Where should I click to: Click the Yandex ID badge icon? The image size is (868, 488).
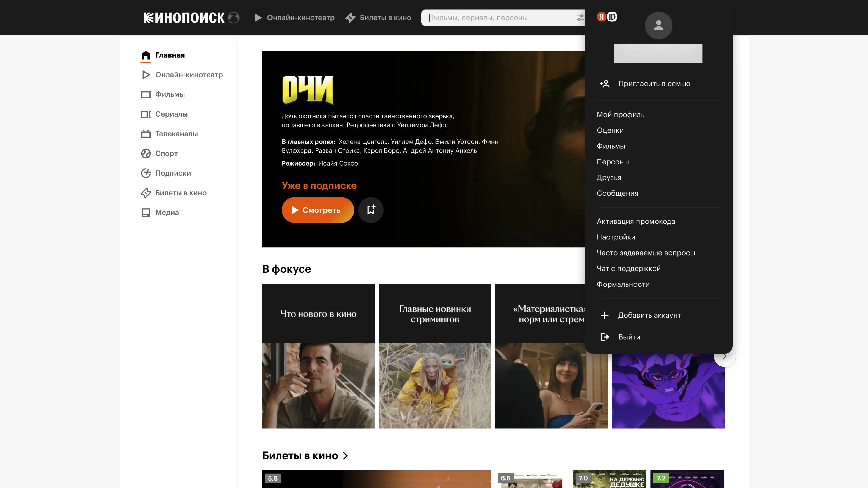pos(607,17)
